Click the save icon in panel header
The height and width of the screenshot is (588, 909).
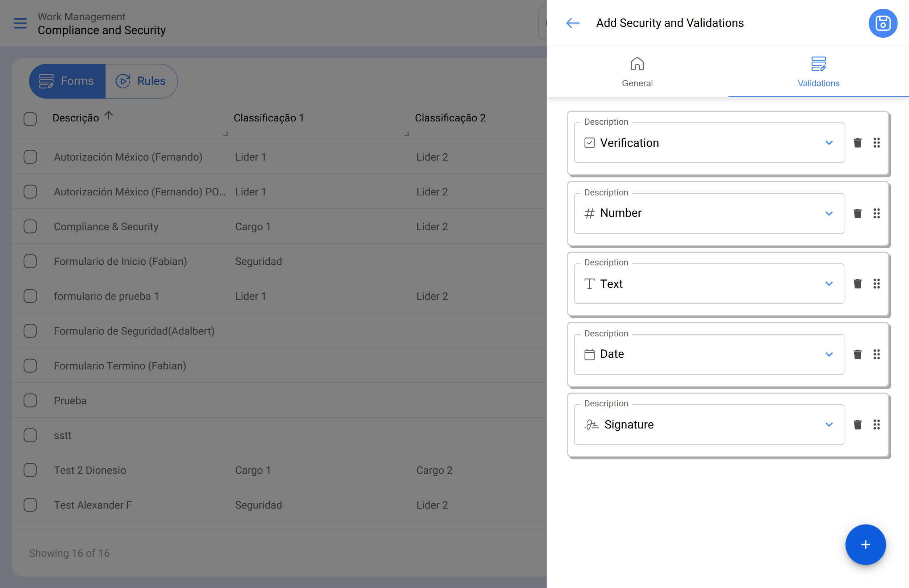pyautogui.click(x=883, y=23)
